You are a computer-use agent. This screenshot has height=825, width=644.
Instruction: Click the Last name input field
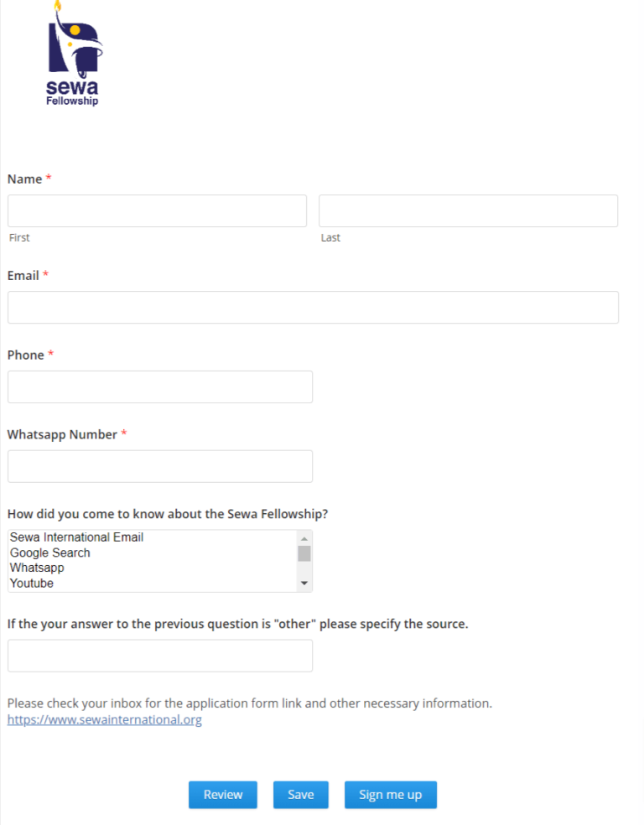(x=468, y=211)
